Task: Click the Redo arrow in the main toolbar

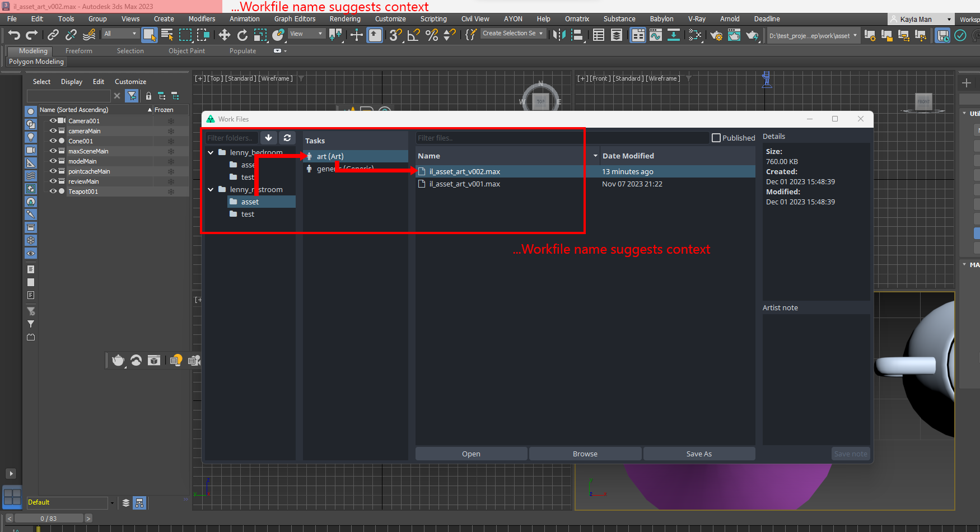Action: coord(32,35)
